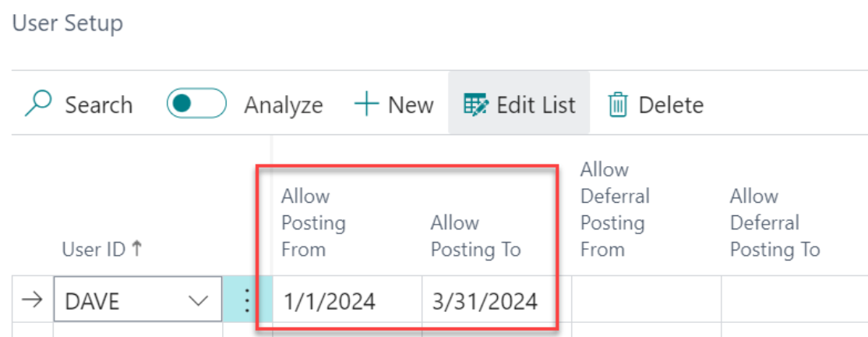Screen dimensions: 868x337
Task: Click the Search magnifier icon
Action: click(38, 104)
